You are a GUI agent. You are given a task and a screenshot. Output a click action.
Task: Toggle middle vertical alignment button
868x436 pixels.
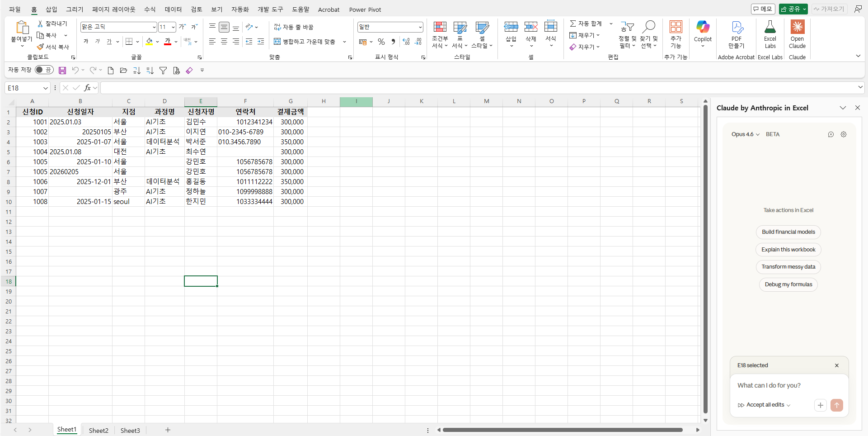[x=224, y=27]
